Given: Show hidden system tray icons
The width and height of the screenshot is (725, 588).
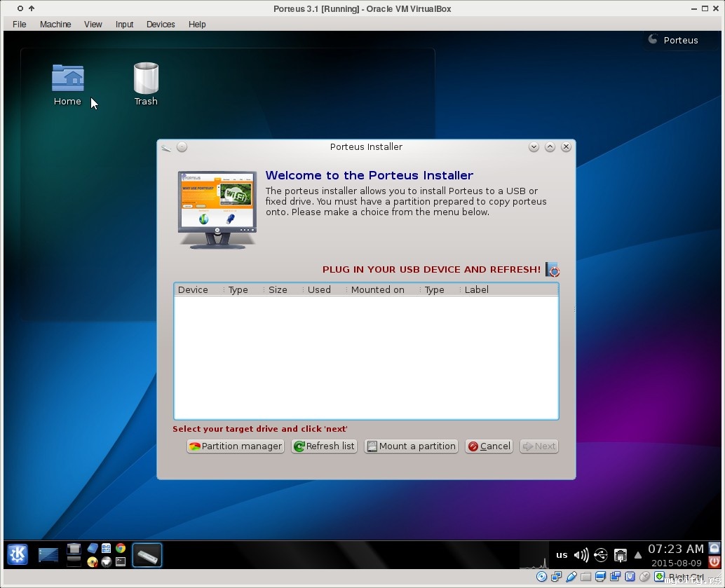Looking at the screenshot, I should (638, 555).
